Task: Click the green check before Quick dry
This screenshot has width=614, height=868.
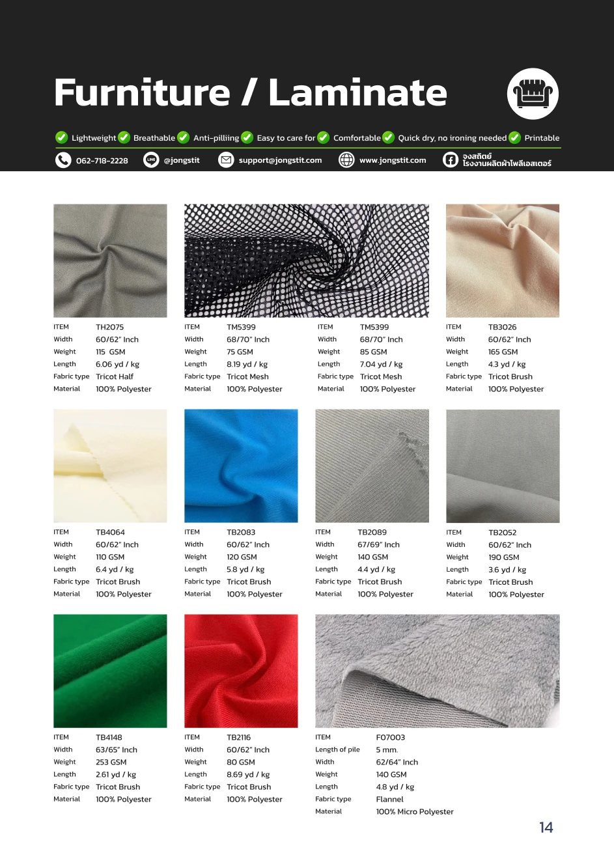Action: click(x=388, y=137)
